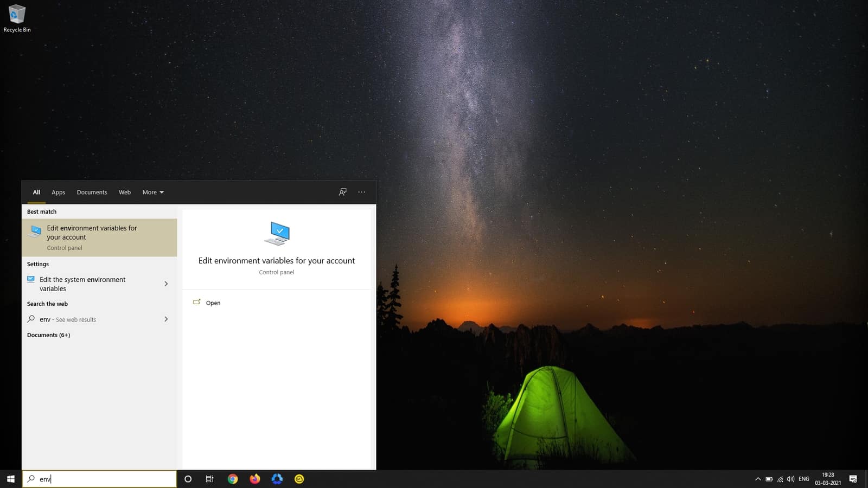This screenshot has width=868, height=488.
Task: Open Edit environment variables for your account result
Action: point(99,237)
